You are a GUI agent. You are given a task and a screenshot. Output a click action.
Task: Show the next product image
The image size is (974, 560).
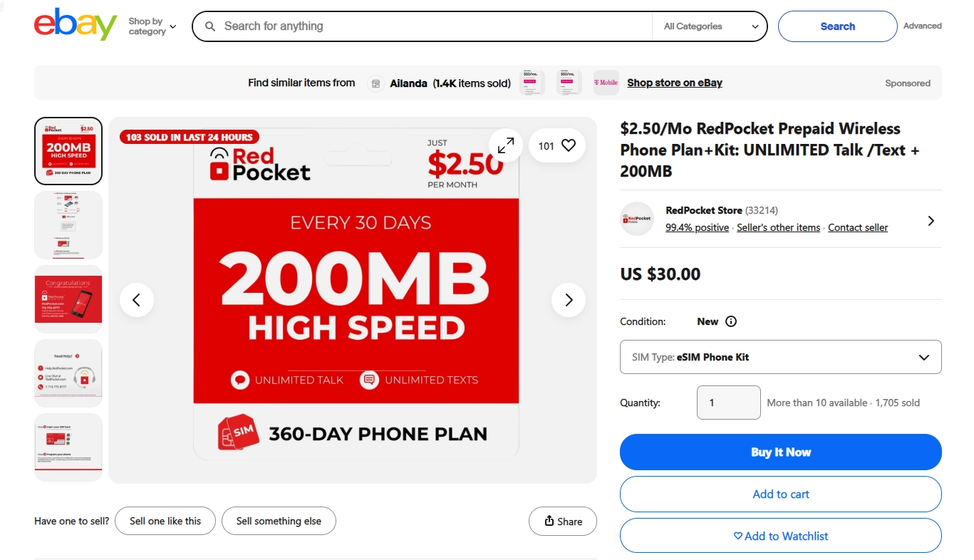(568, 300)
